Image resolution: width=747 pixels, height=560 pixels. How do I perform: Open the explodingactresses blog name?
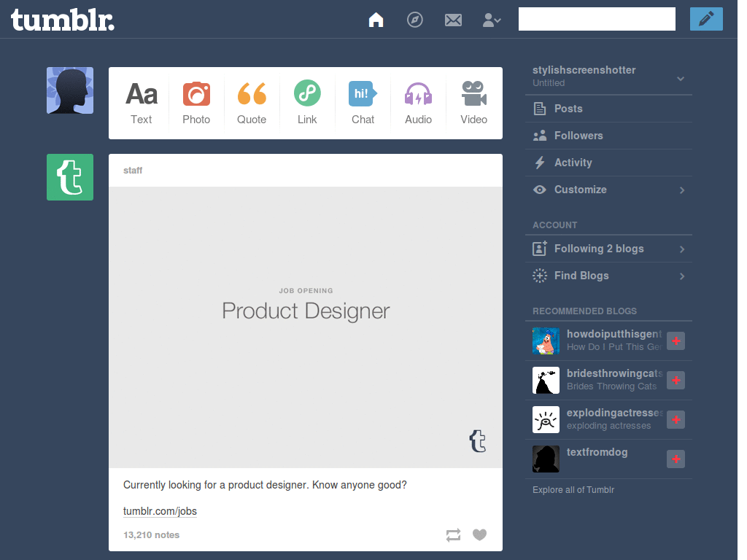[x=614, y=413]
